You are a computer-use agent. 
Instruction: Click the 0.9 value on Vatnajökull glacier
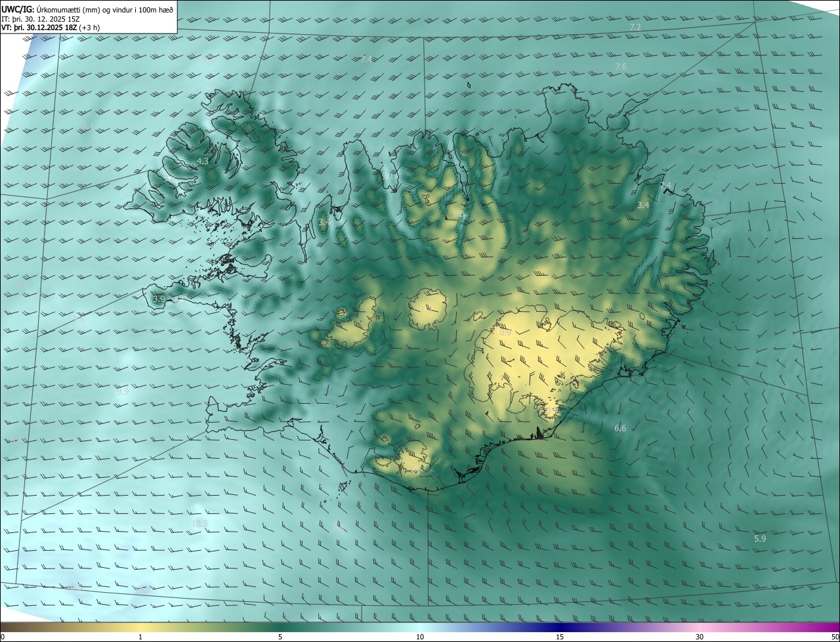[x=505, y=333]
